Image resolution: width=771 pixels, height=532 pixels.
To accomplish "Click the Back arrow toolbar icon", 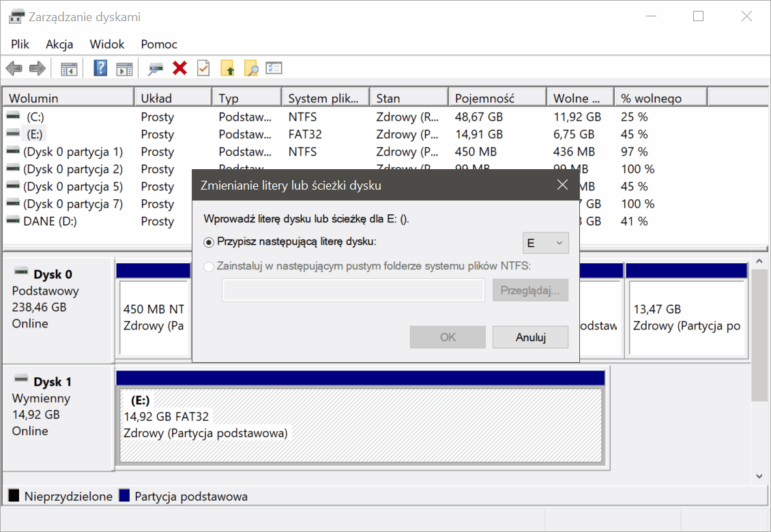I will (14, 68).
